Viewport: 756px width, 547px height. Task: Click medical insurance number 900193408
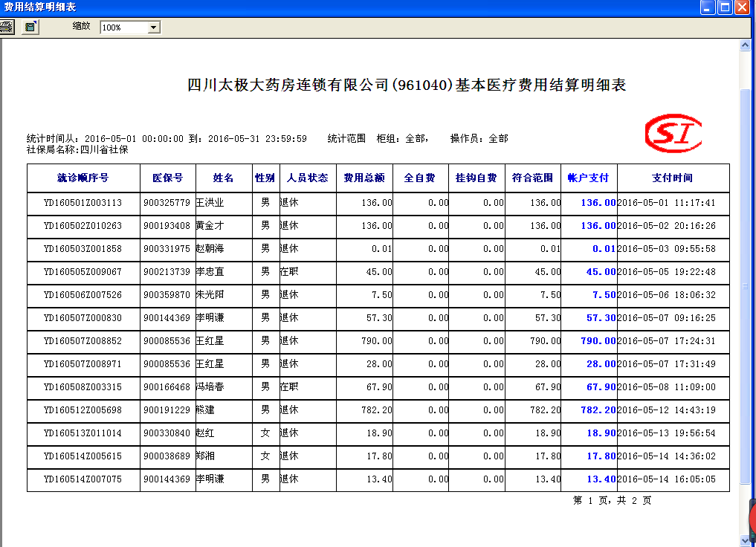(x=167, y=226)
